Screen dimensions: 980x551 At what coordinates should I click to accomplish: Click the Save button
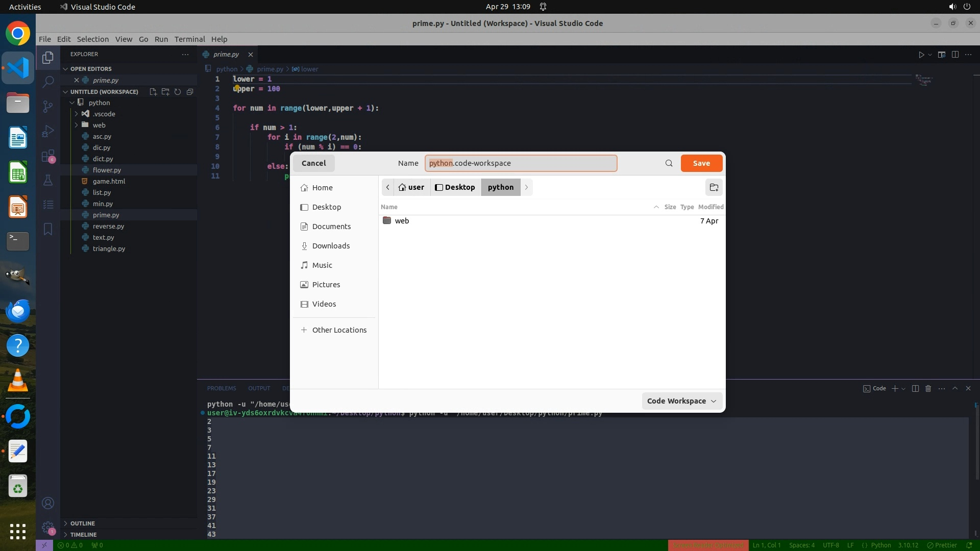tap(701, 163)
